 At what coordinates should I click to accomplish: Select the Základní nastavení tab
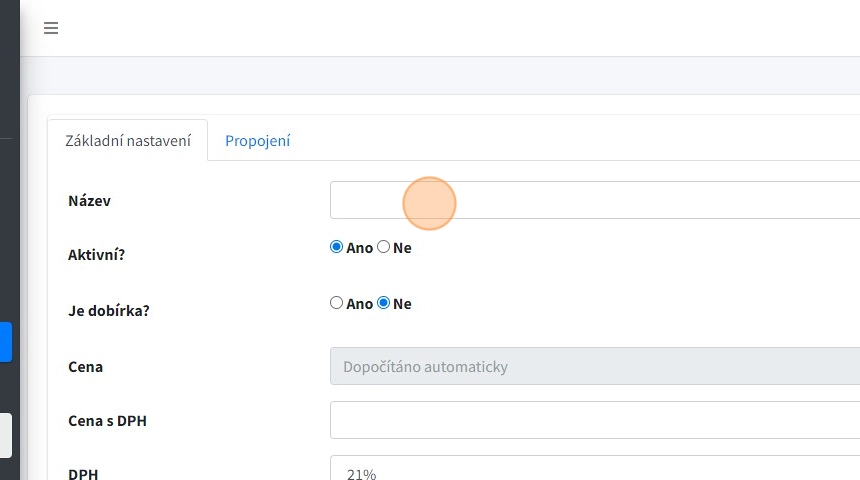tap(128, 141)
